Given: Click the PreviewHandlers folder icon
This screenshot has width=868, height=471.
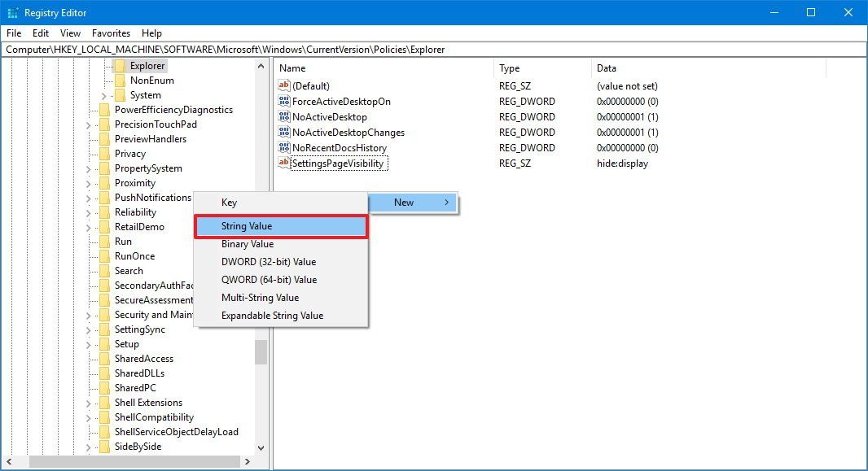Looking at the screenshot, I should click(x=104, y=139).
